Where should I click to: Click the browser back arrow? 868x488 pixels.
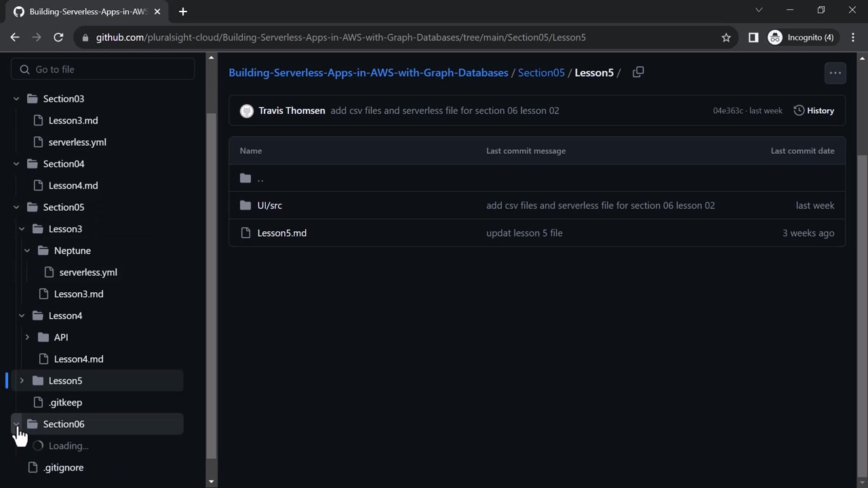15,37
